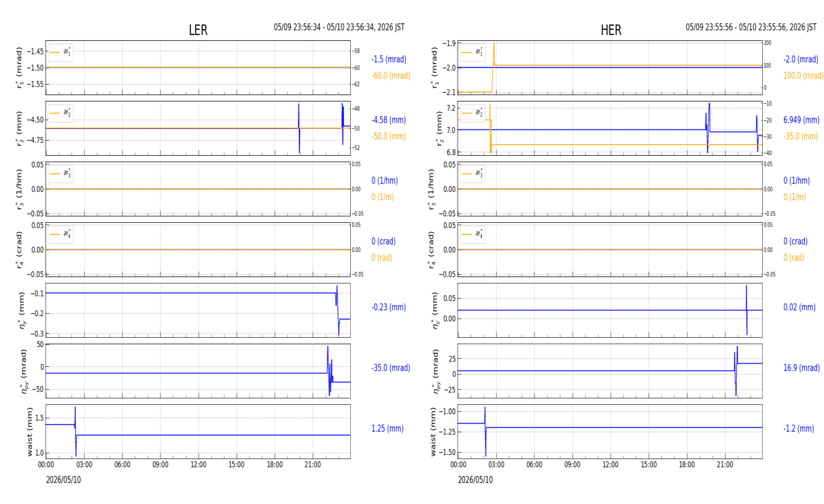Click the LER -1.5 (mrad) value label

389,60
